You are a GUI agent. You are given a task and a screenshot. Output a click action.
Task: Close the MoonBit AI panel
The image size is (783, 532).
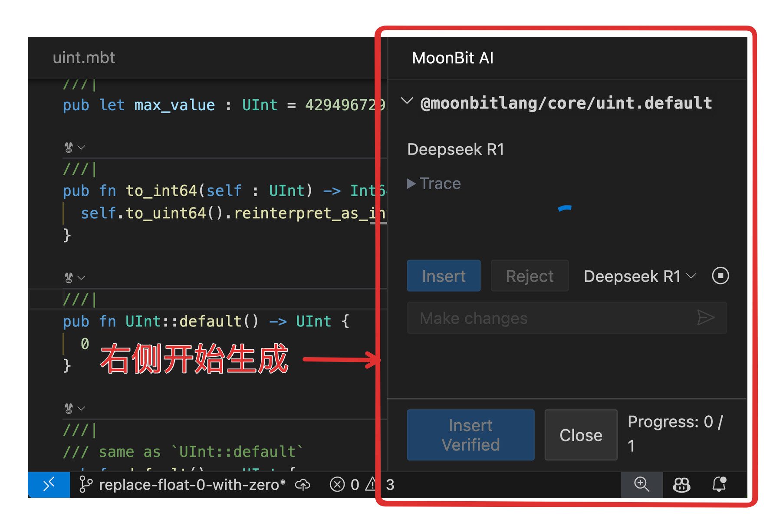581,435
